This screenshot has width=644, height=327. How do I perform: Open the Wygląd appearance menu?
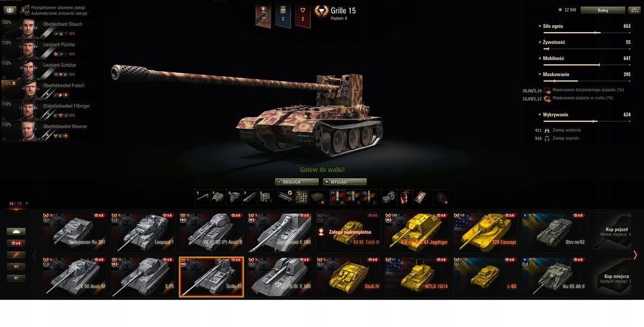(345, 182)
